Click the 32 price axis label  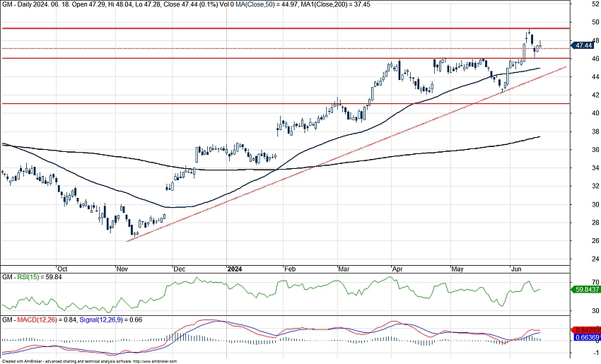click(595, 186)
